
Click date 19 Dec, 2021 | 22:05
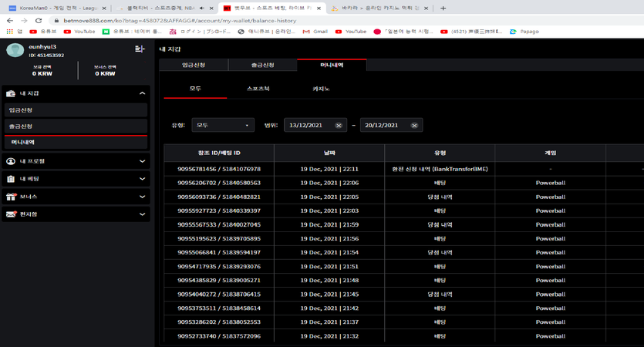329,197
